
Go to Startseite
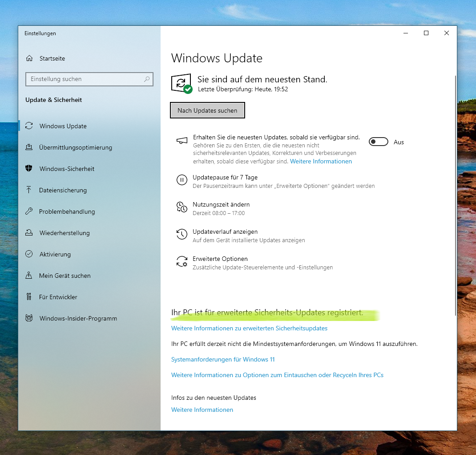tap(89, 58)
